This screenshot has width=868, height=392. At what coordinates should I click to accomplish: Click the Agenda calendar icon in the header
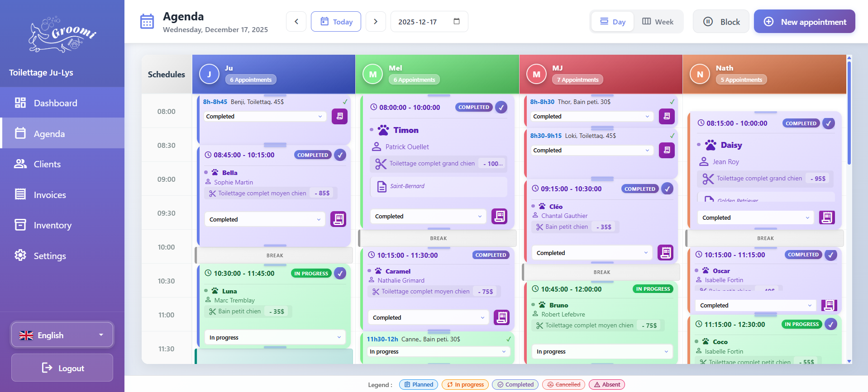[x=147, y=21]
